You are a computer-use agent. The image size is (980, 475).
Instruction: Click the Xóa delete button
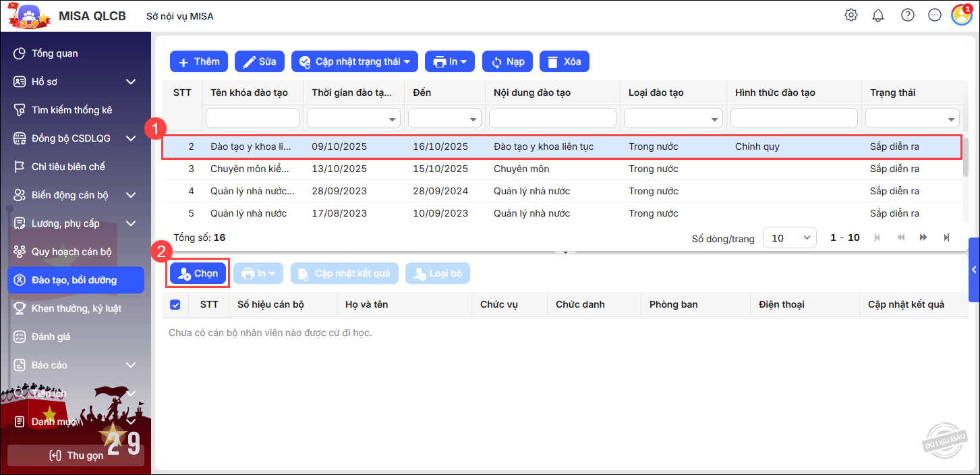click(565, 61)
